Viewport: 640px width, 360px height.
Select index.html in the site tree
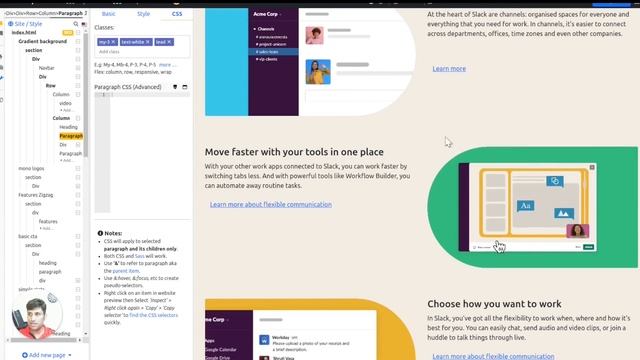[24, 33]
